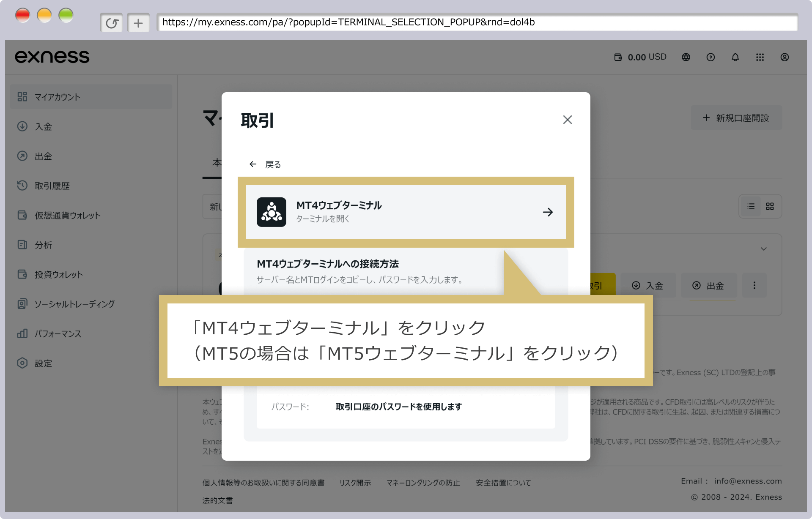Image resolution: width=812 pixels, height=519 pixels.
Task: Switch to grid view icon
Action: (770, 206)
